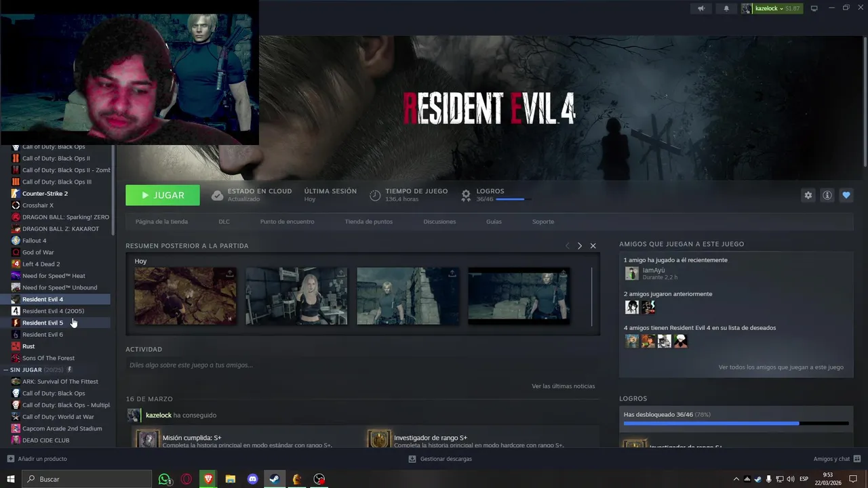
Task: Click the play time clock icon
Action: (x=375, y=195)
